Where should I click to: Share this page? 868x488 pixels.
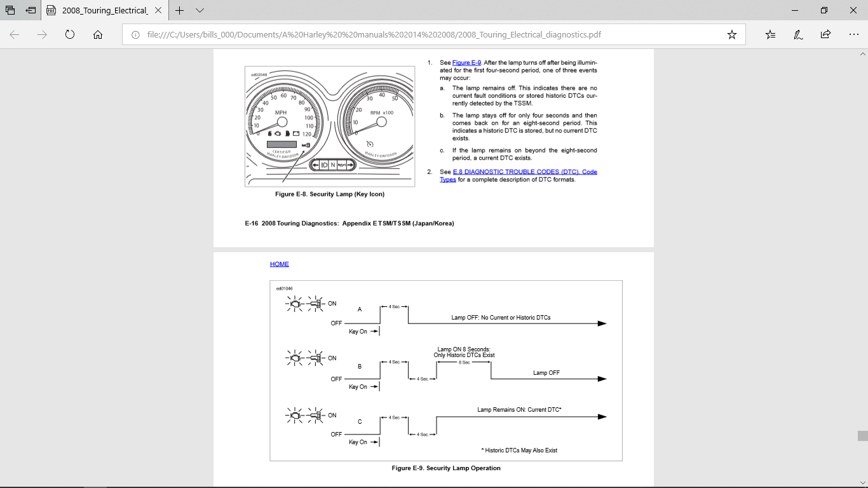825,35
